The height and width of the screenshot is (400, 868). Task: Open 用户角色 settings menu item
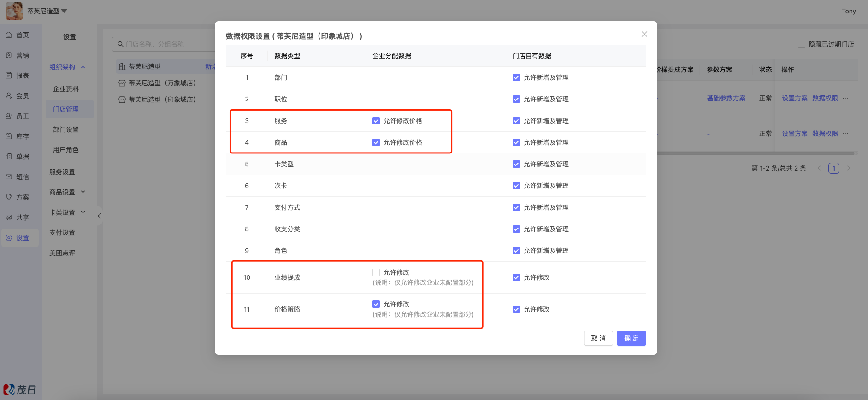[66, 150]
